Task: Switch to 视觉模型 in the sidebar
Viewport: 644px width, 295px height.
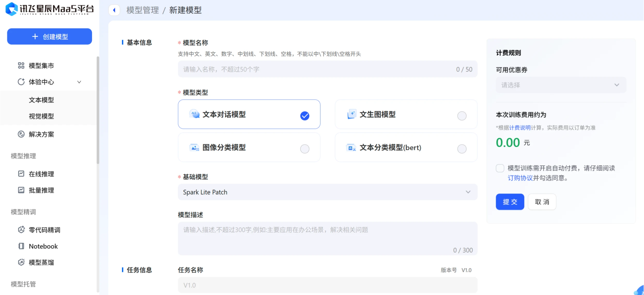Action: tap(41, 116)
